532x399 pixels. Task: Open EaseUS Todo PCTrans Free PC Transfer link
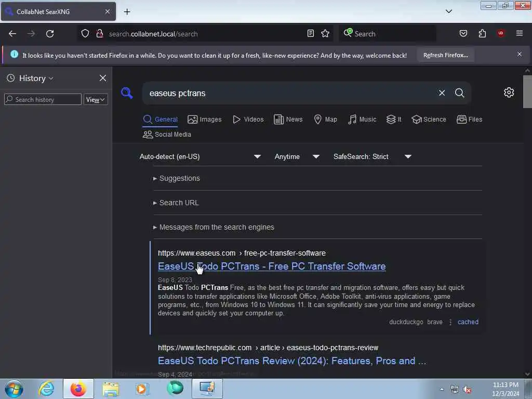(272, 267)
